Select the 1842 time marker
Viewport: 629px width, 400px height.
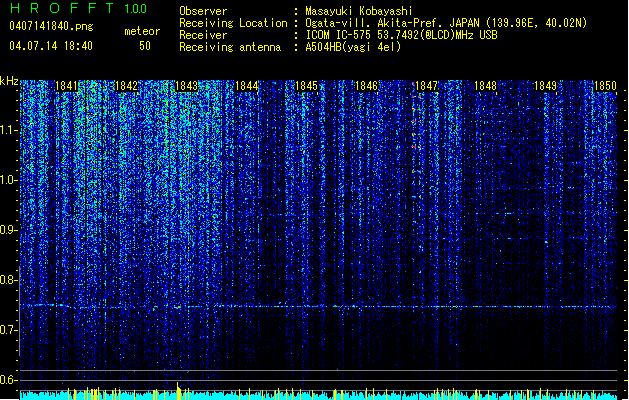[126, 86]
